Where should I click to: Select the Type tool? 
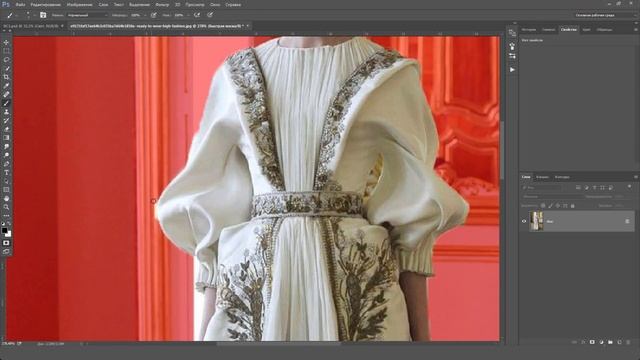[6, 173]
